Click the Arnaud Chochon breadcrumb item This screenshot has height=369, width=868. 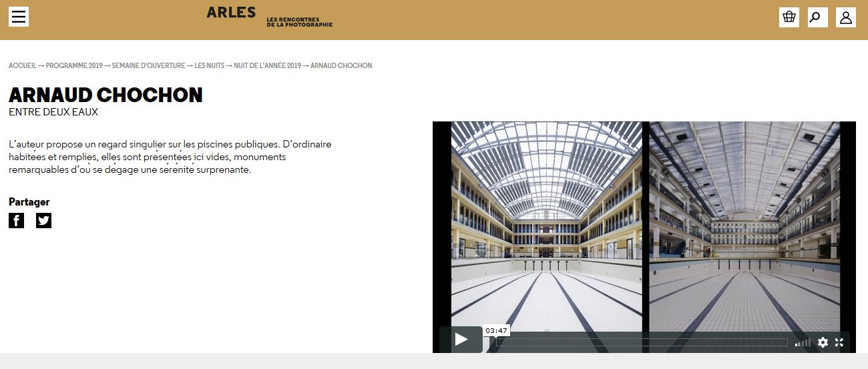pos(341,65)
